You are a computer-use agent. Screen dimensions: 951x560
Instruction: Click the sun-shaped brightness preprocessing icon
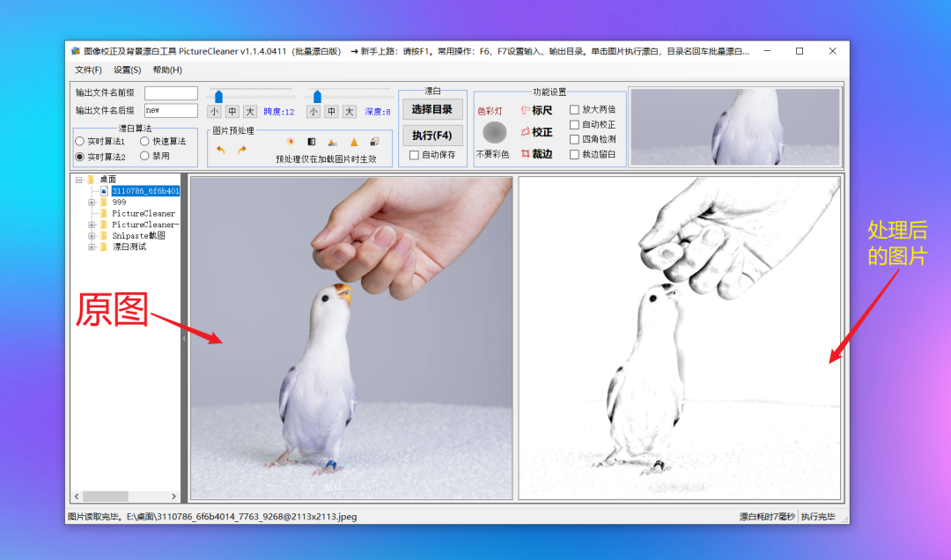[x=290, y=142]
